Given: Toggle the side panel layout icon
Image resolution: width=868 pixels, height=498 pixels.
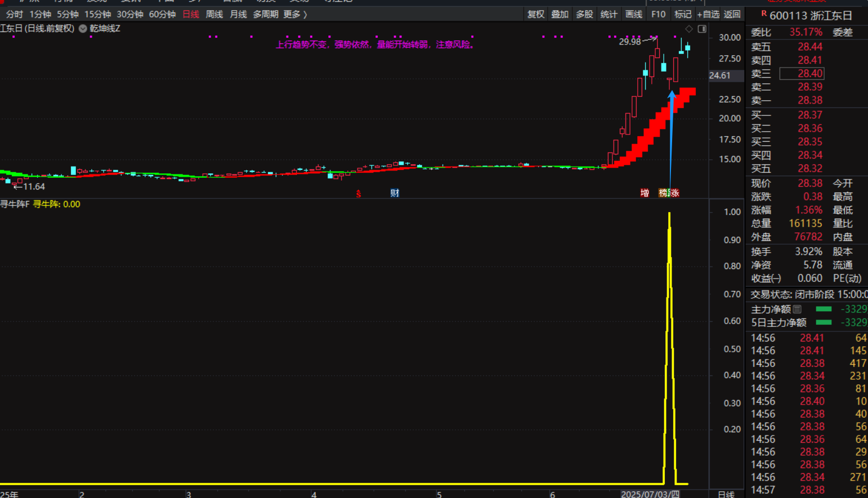Looking at the screenshot, I should click(702, 29).
